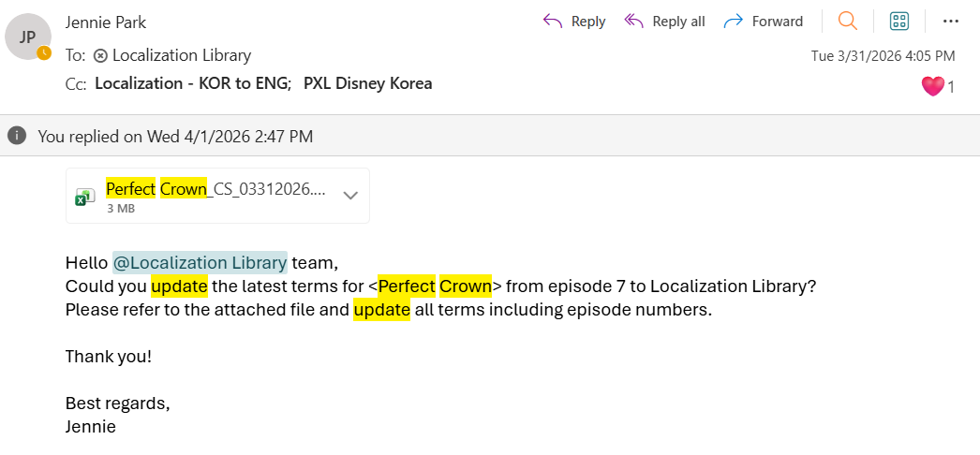Click the info icon in reply banner
The image size is (980, 455).
pos(17,136)
